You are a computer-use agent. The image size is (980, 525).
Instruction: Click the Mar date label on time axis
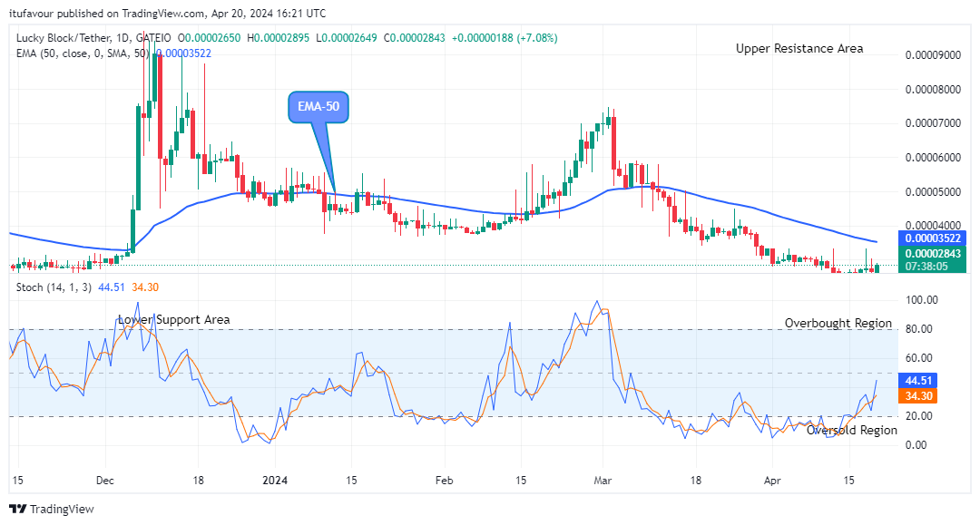(603, 480)
